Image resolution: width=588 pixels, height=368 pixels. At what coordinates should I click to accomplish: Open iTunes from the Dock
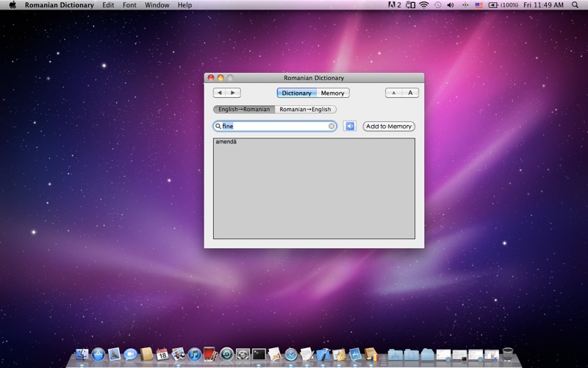[x=195, y=354]
